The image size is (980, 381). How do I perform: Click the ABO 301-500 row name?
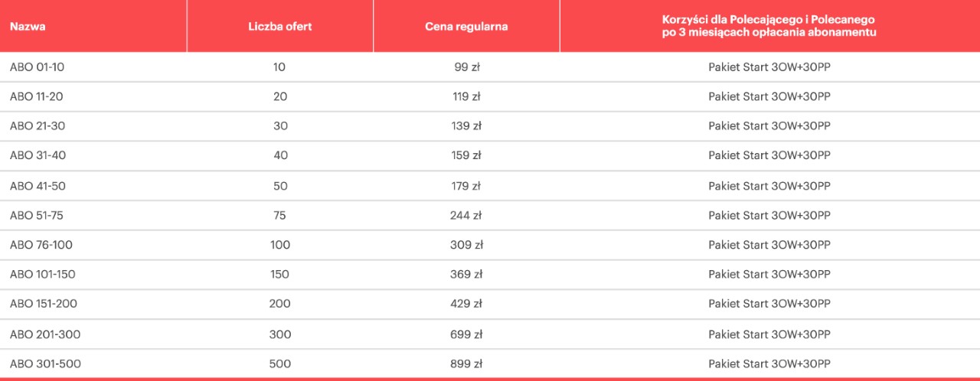click(45, 363)
